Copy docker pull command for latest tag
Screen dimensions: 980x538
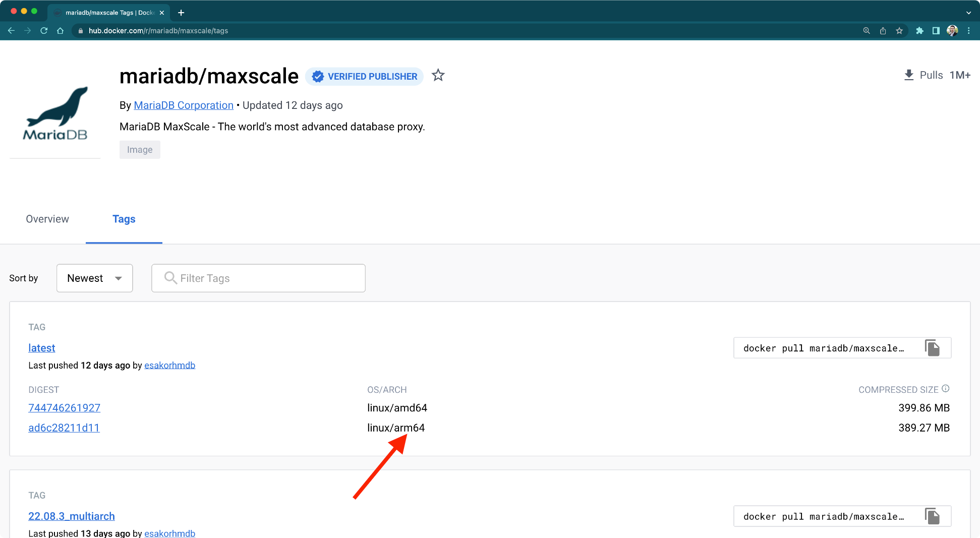click(933, 348)
